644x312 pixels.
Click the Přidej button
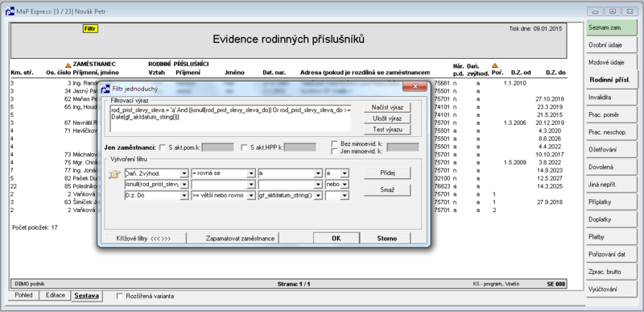[x=387, y=173]
